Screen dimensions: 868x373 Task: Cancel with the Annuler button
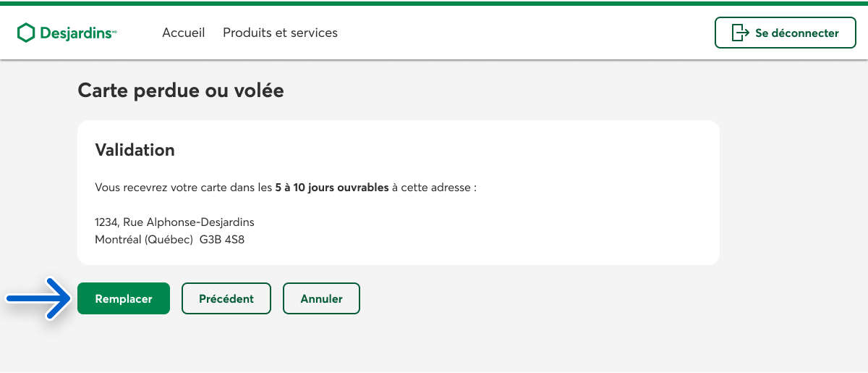[x=321, y=298]
